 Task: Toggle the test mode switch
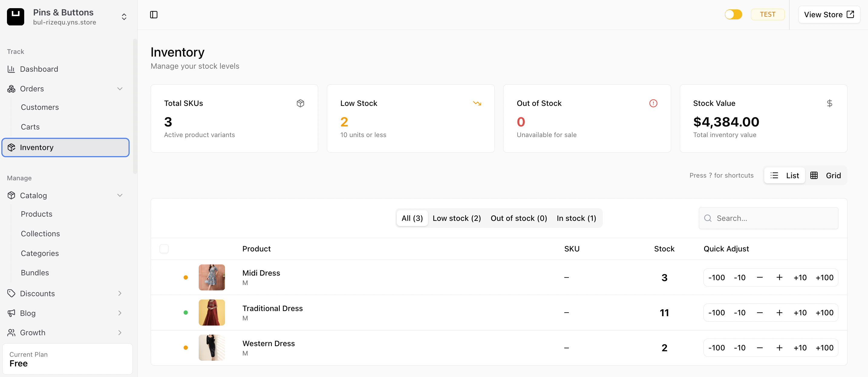coord(733,15)
